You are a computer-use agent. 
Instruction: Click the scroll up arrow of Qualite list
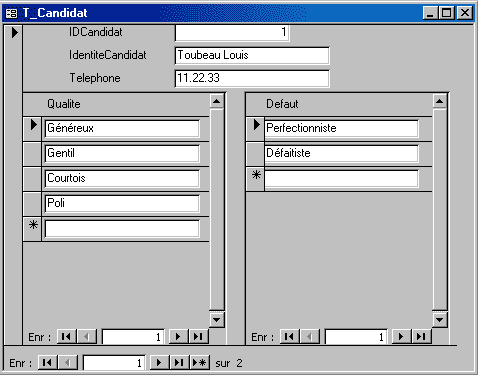217,101
